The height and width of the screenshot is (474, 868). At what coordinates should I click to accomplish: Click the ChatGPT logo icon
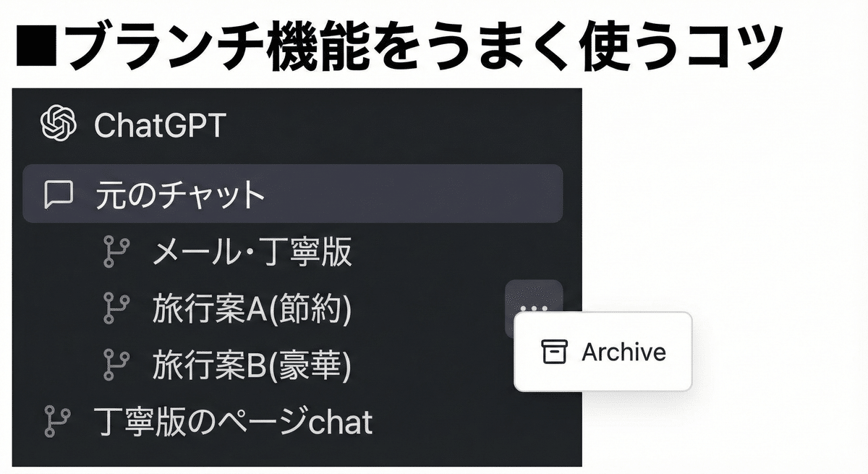coord(59,123)
